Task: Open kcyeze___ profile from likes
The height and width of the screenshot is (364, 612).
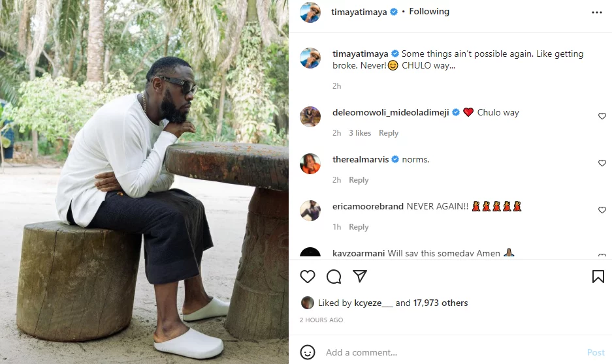Action: [x=374, y=303]
